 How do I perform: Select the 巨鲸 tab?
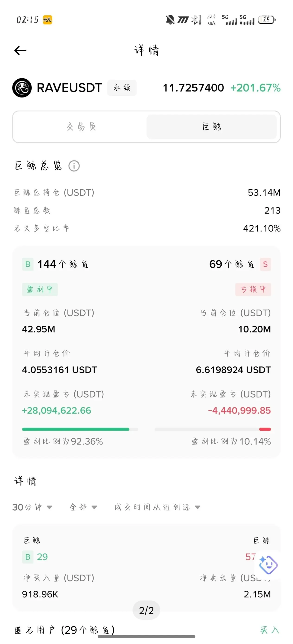coord(212,127)
